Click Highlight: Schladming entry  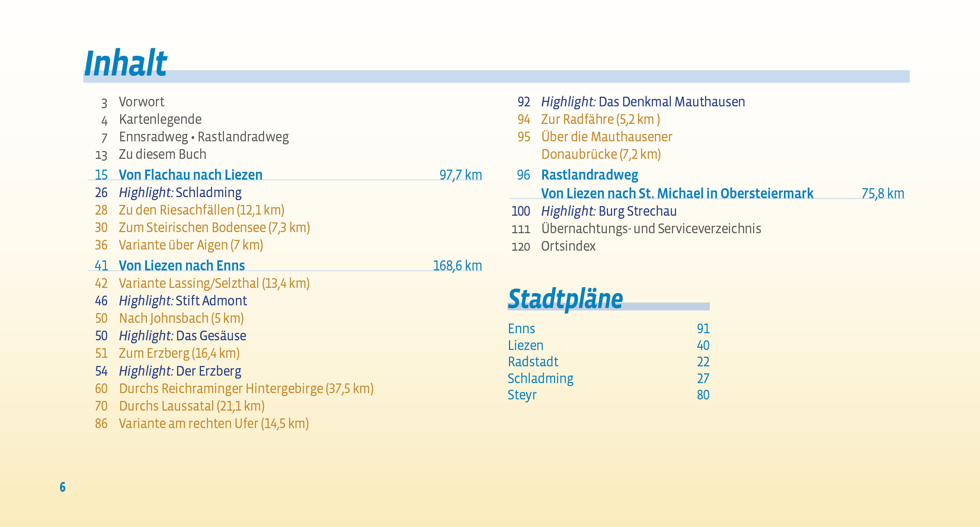tap(180, 193)
